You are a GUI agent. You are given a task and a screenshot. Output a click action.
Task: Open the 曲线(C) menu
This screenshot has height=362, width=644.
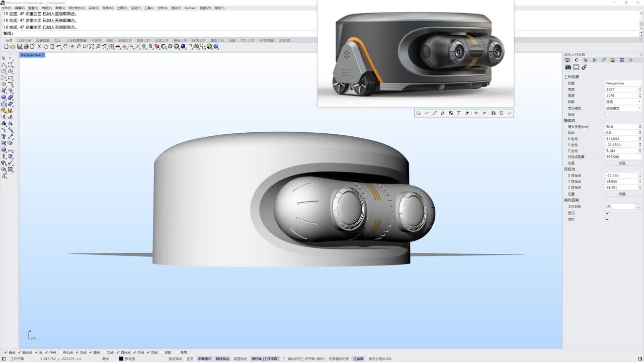coord(47,8)
